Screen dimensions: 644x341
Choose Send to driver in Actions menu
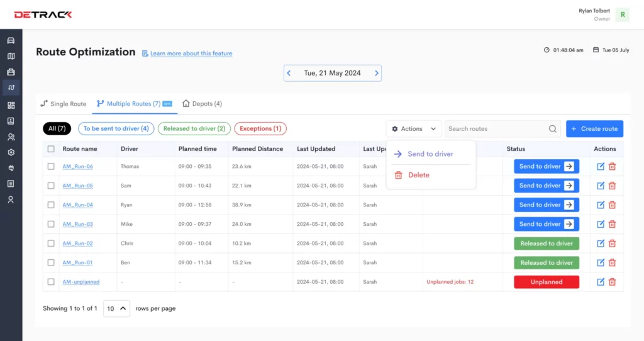tap(430, 154)
